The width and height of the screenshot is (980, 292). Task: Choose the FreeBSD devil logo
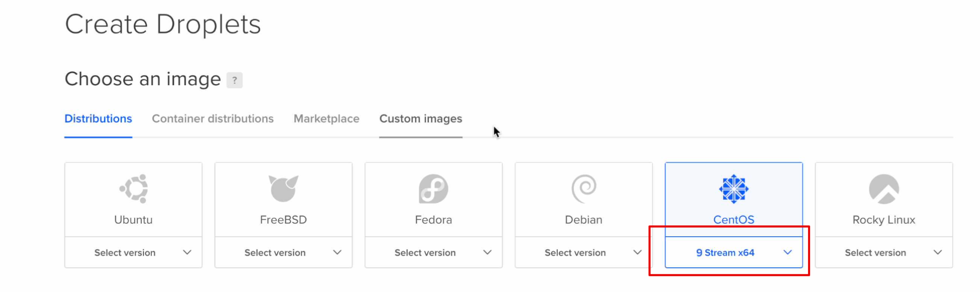[x=283, y=188]
